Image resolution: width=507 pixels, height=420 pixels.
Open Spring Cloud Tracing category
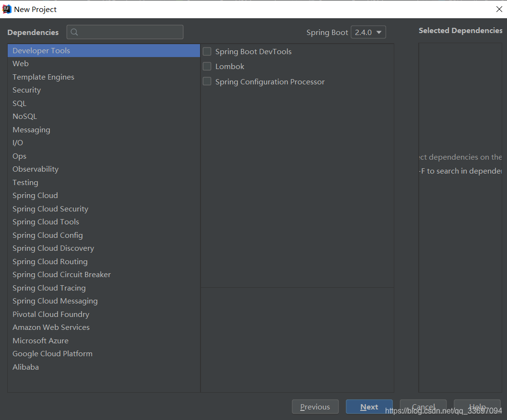click(104, 288)
